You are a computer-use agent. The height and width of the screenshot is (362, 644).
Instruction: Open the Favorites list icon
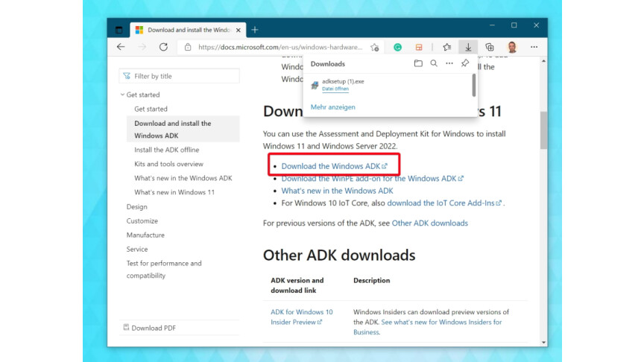pyautogui.click(x=447, y=47)
